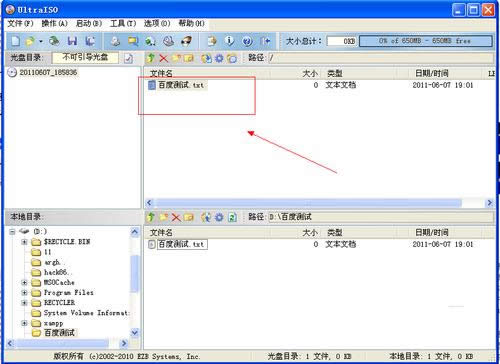Click Up arrow icon in local directory toolbar
The height and width of the screenshot is (364, 500).
pyautogui.click(x=151, y=217)
